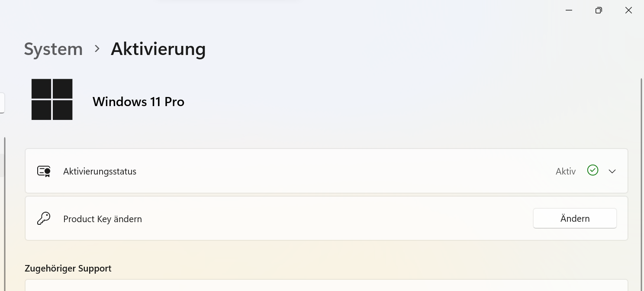Viewport: 644px width, 291px height.
Task: Click the Aktivierungsstatus certificate icon
Action: point(44,171)
